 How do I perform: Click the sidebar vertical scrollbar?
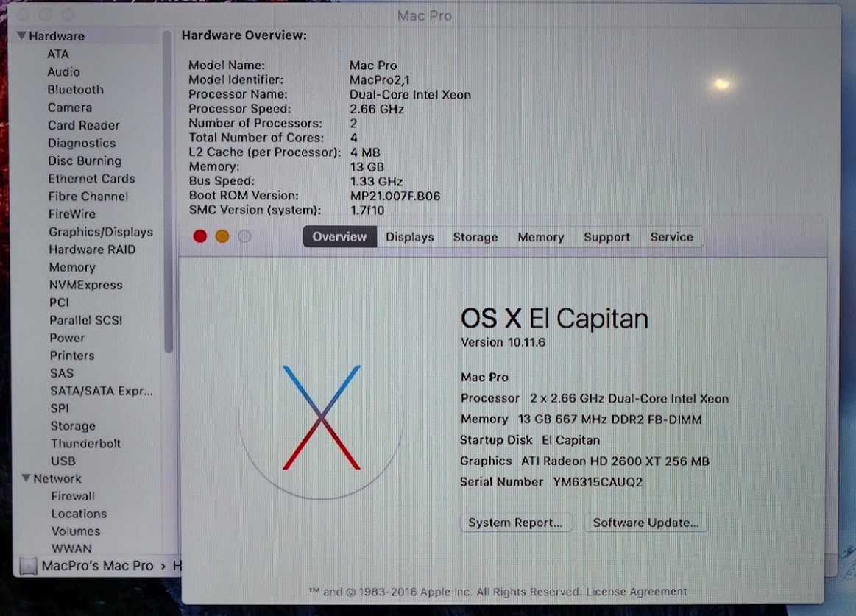[x=168, y=192]
